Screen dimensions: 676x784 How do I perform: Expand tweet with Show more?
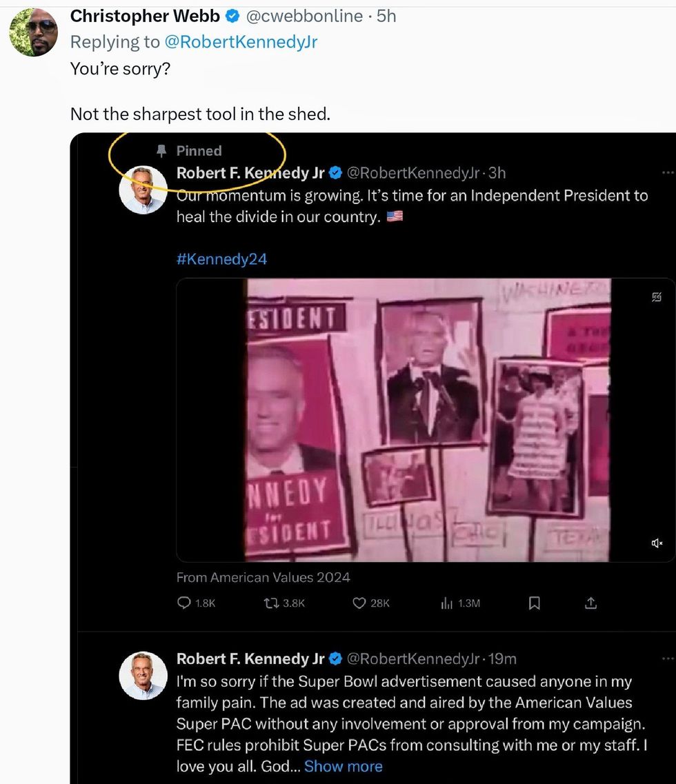(343, 767)
